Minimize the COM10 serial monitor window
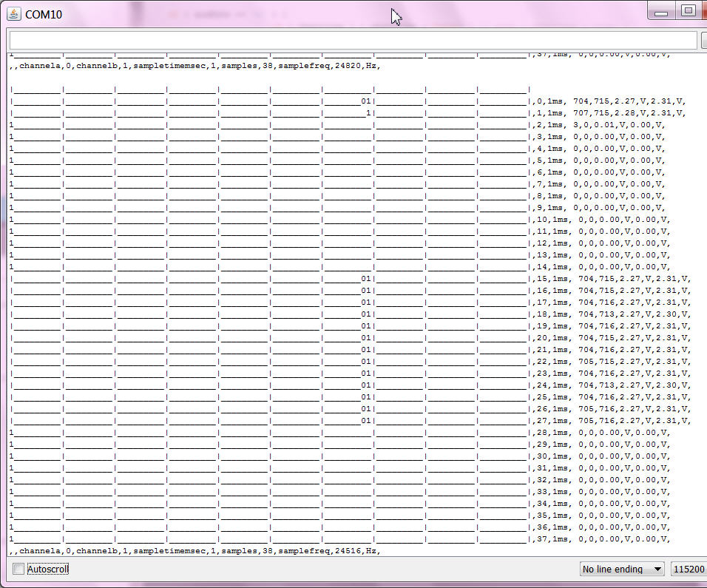The height and width of the screenshot is (588, 707). 661,11
